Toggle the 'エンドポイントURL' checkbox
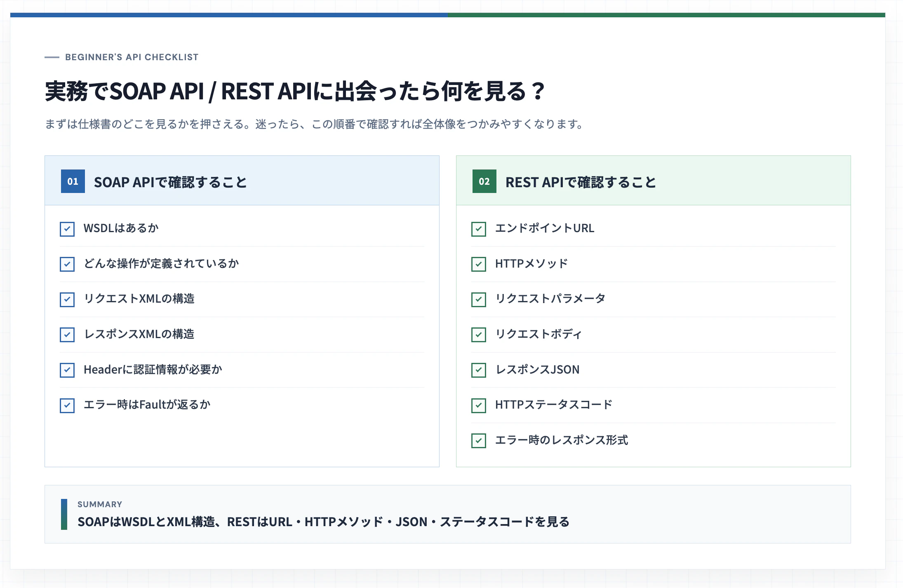The image size is (903, 588). pos(479,229)
